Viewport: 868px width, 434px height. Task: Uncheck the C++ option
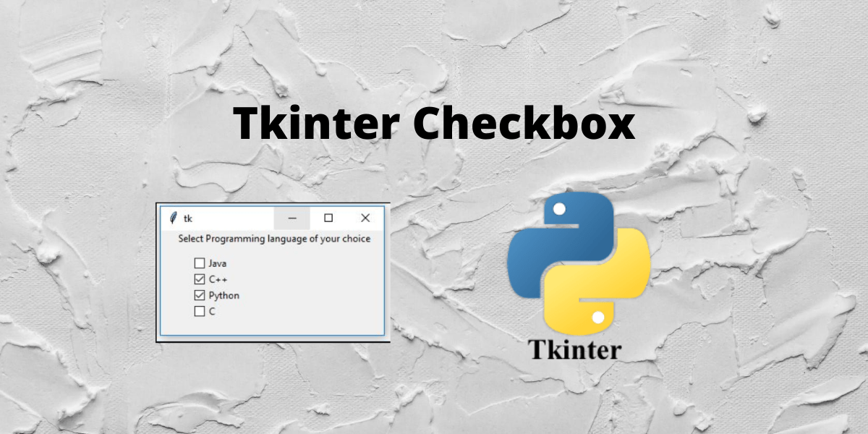[x=199, y=279]
